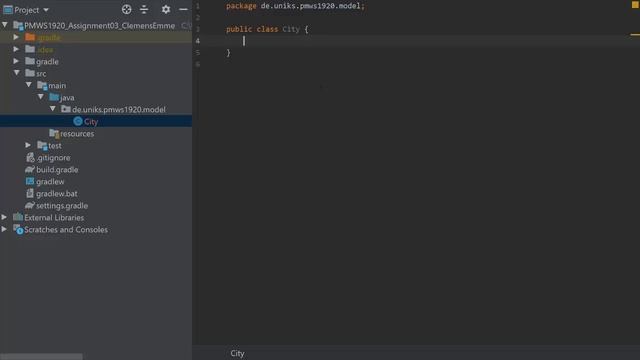The height and width of the screenshot is (360, 640).
Task: Collapse the src folder
Action: pos(17,73)
